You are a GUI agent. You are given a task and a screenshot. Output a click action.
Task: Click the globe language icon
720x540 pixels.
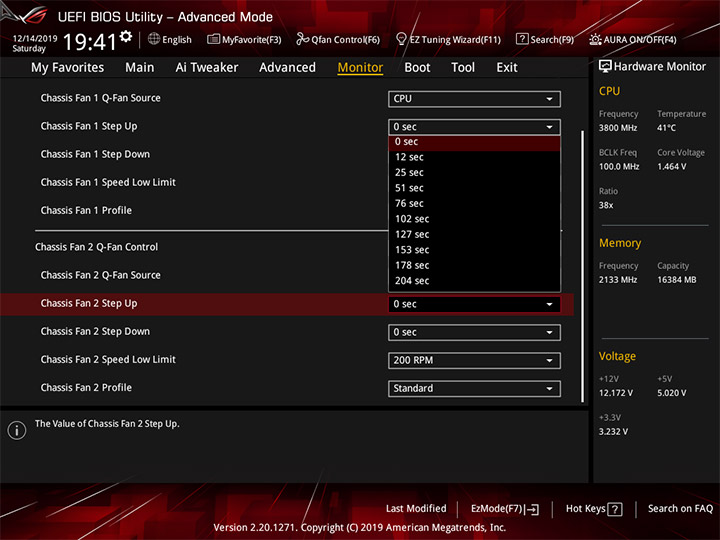154,39
